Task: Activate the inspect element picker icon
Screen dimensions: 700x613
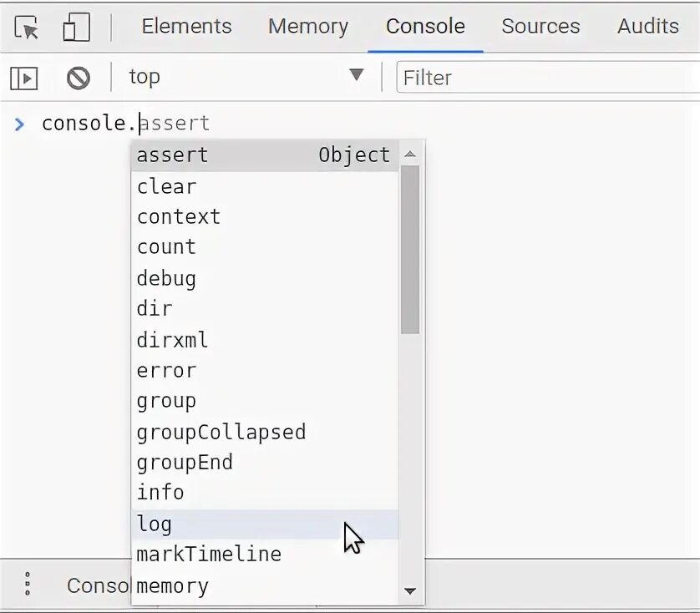Action: tap(28, 28)
